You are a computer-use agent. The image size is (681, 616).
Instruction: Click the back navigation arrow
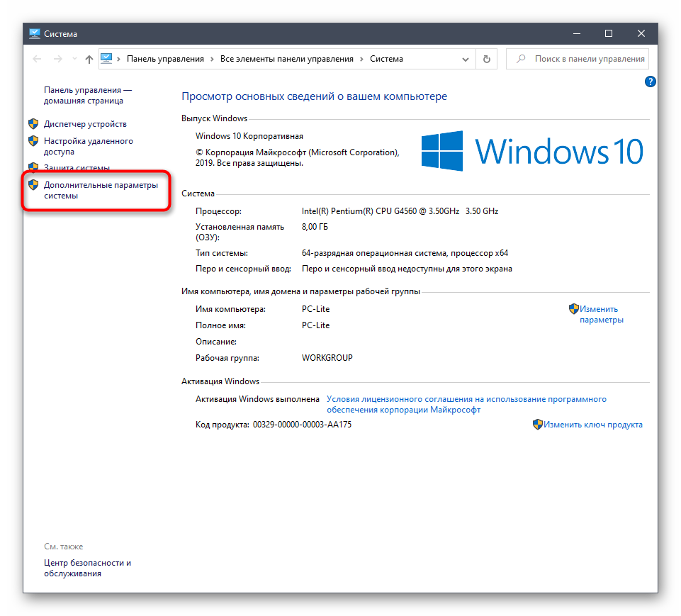point(38,60)
